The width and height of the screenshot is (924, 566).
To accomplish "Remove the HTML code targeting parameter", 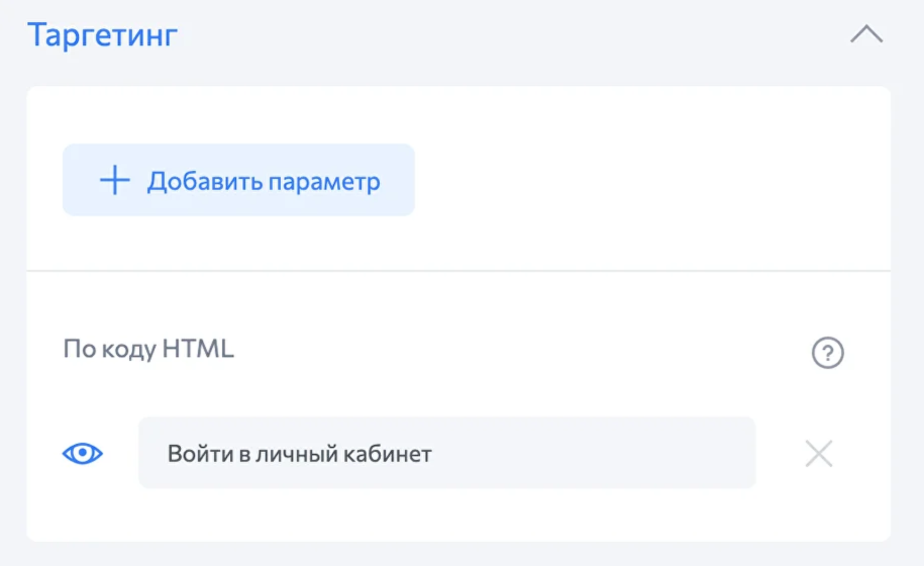I will tap(818, 453).
